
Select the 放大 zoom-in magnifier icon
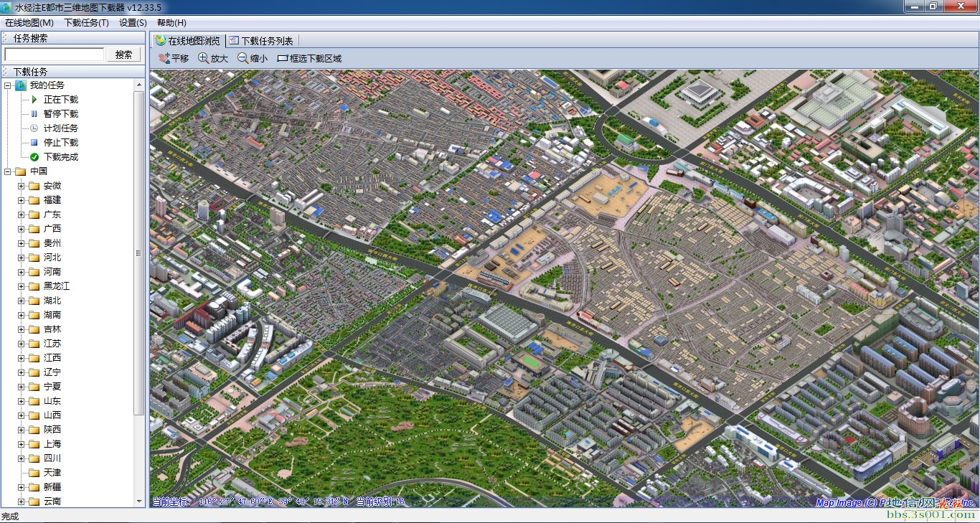coord(204,58)
